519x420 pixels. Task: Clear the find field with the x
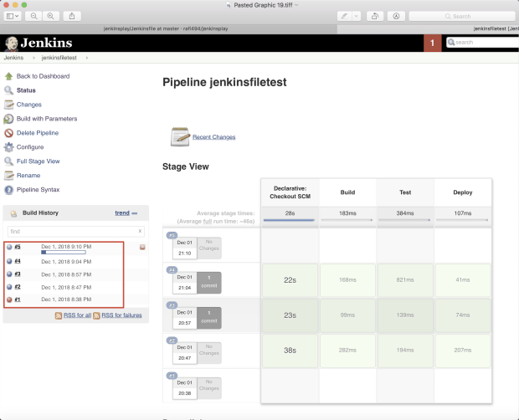tap(140, 231)
